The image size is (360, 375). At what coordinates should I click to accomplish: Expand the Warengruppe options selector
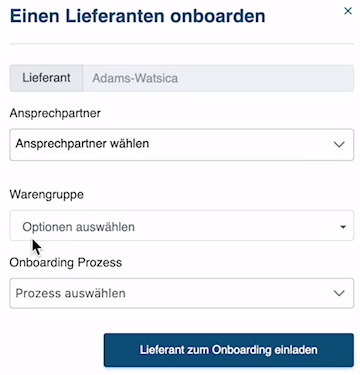pyautogui.click(x=182, y=225)
